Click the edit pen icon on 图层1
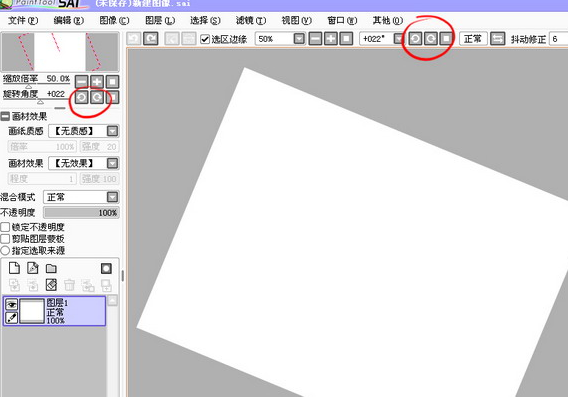 (12, 318)
